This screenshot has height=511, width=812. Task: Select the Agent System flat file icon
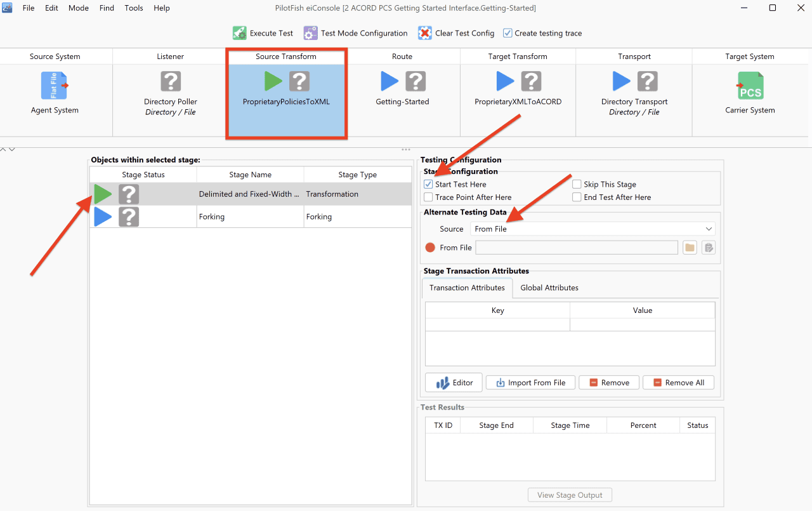(x=55, y=86)
